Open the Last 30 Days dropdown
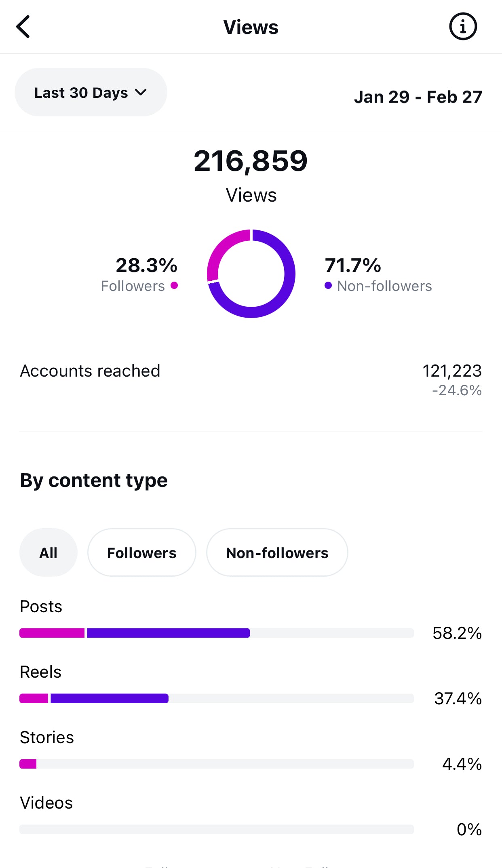Screen dimensions: 502x868 pos(91,92)
